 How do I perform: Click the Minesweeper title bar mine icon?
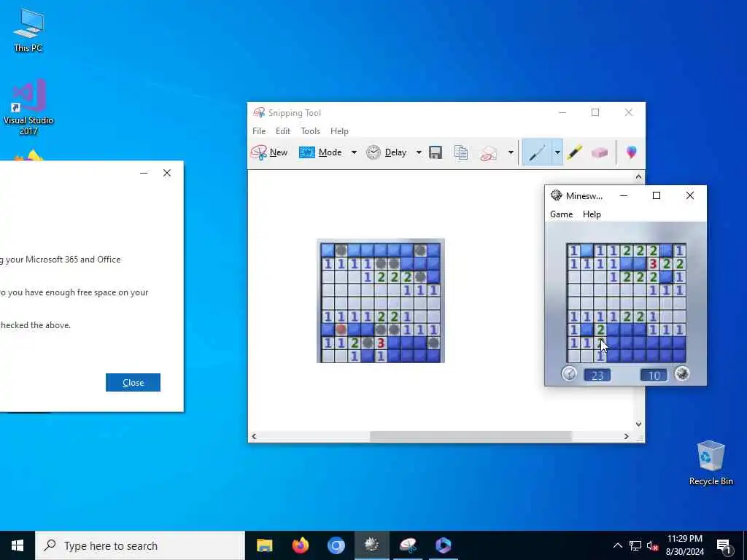(x=556, y=195)
